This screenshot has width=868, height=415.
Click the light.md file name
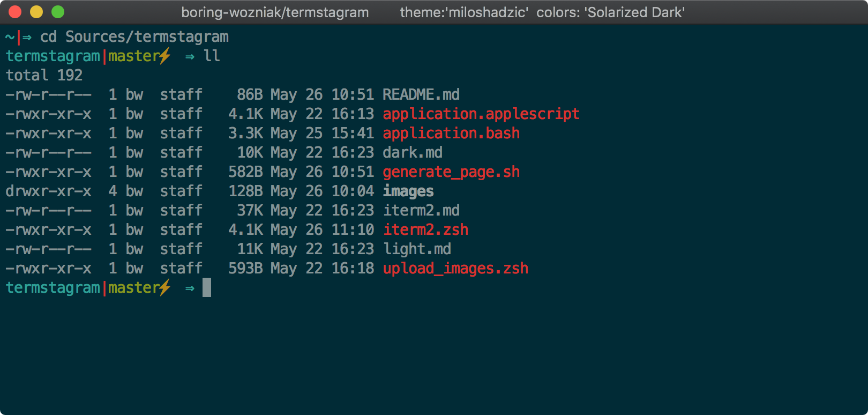tap(417, 249)
